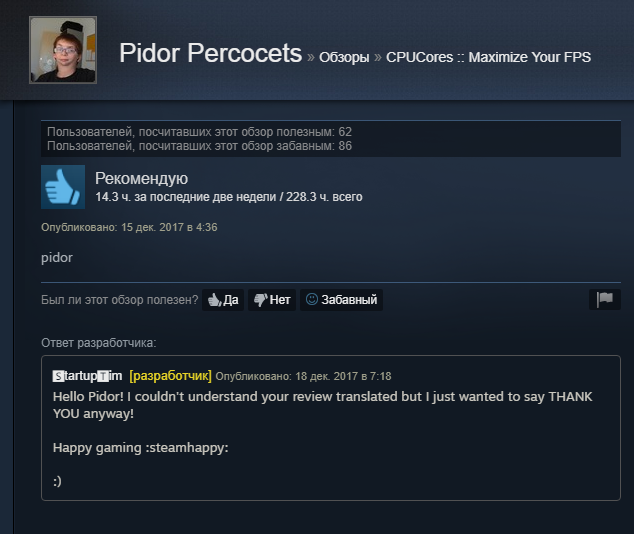Click the reviewer's profile avatar image
The image size is (634, 534).
(x=63, y=50)
